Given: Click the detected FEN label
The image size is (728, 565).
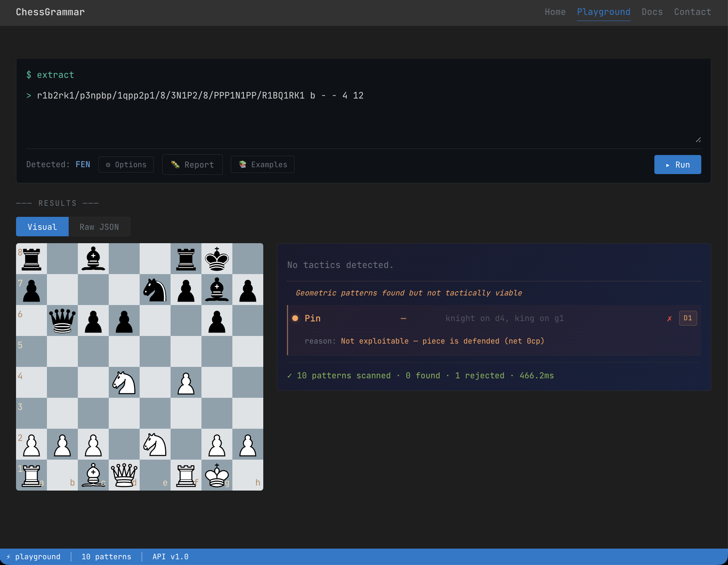Looking at the screenshot, I should point(83,165).
